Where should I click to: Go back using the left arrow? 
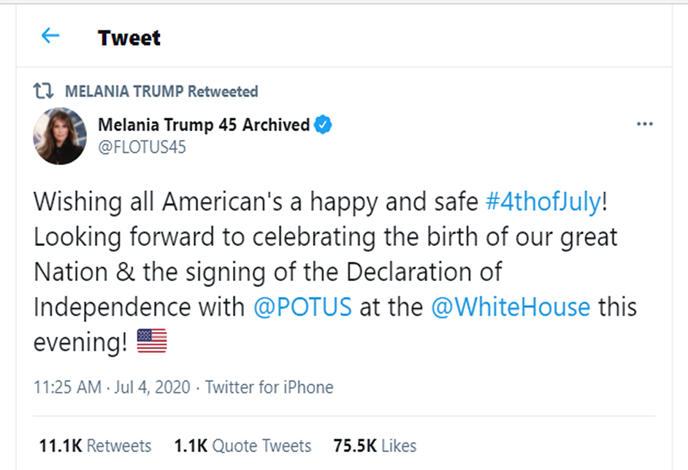50,37
